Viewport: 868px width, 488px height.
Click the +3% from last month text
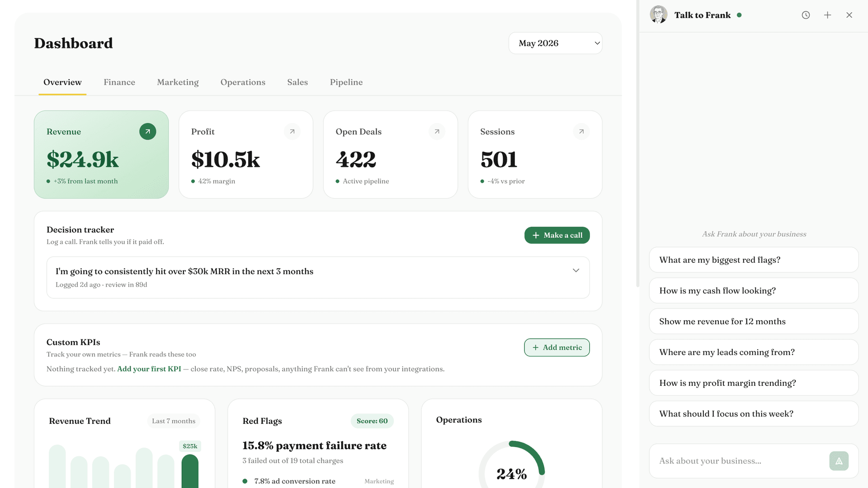pyautogui.click(x=86, y=181)
